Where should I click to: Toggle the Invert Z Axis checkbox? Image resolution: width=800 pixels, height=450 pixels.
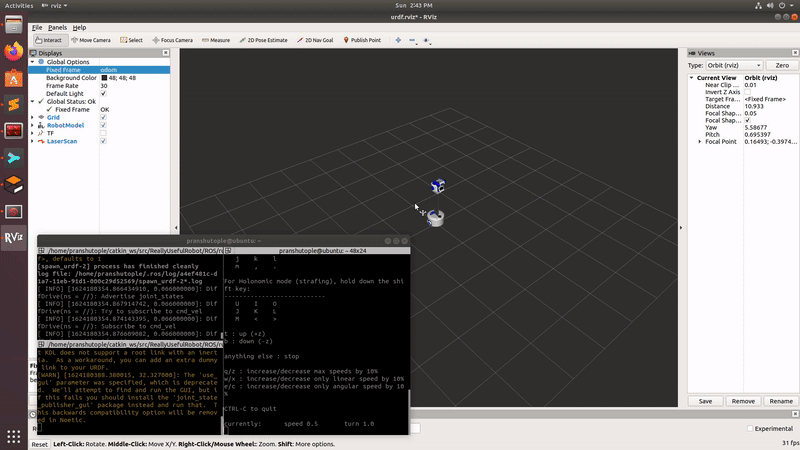point(747,92)
